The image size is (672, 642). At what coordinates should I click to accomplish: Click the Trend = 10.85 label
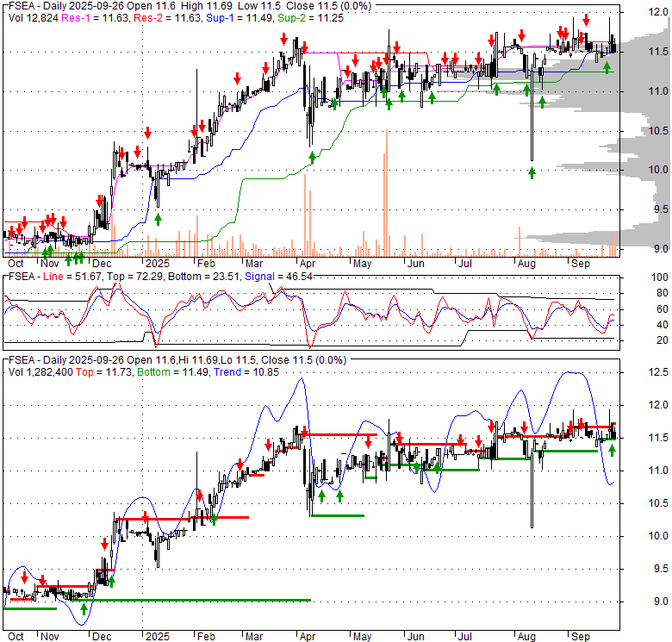[246, 372]
